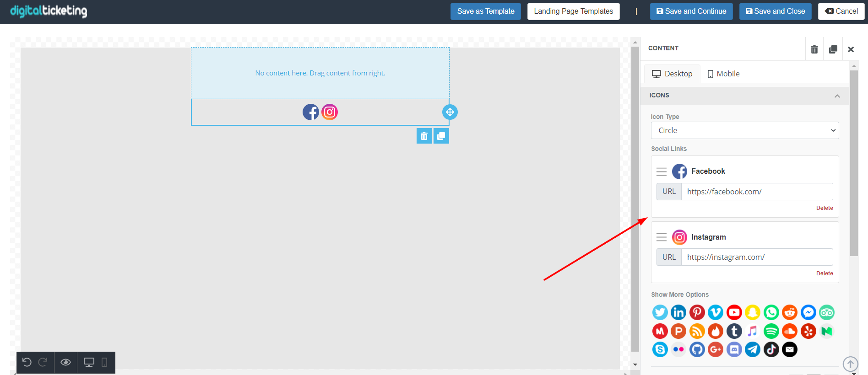Add the Messenger social icon

pyautogui.click(x=808, y=312)
